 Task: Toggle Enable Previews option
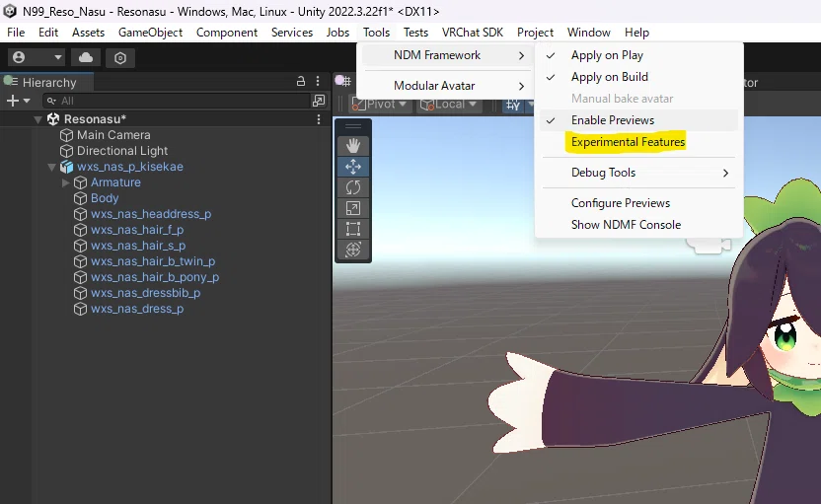click(x=638, y=120)
